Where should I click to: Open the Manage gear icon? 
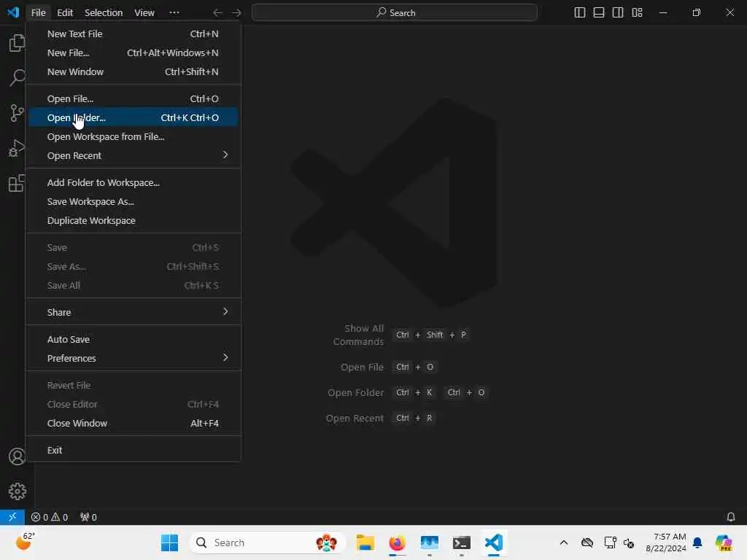[17, 491]
